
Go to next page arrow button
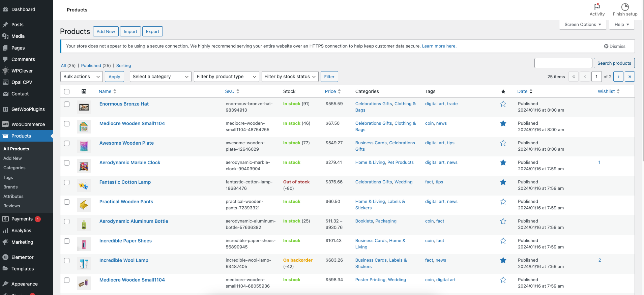[618, 77]
